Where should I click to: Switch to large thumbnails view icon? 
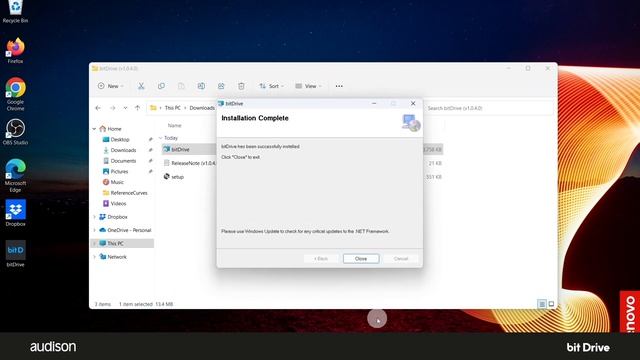(551, 304)
